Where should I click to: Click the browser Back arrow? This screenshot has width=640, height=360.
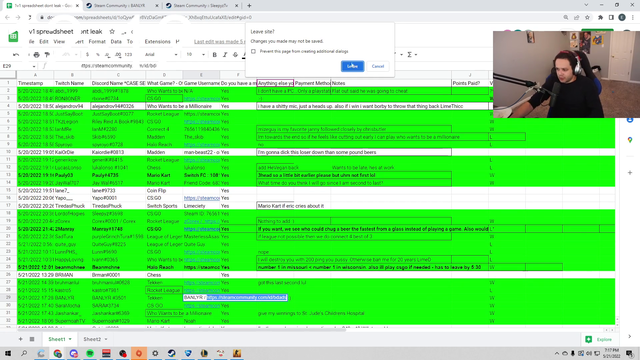pos(7,17)
